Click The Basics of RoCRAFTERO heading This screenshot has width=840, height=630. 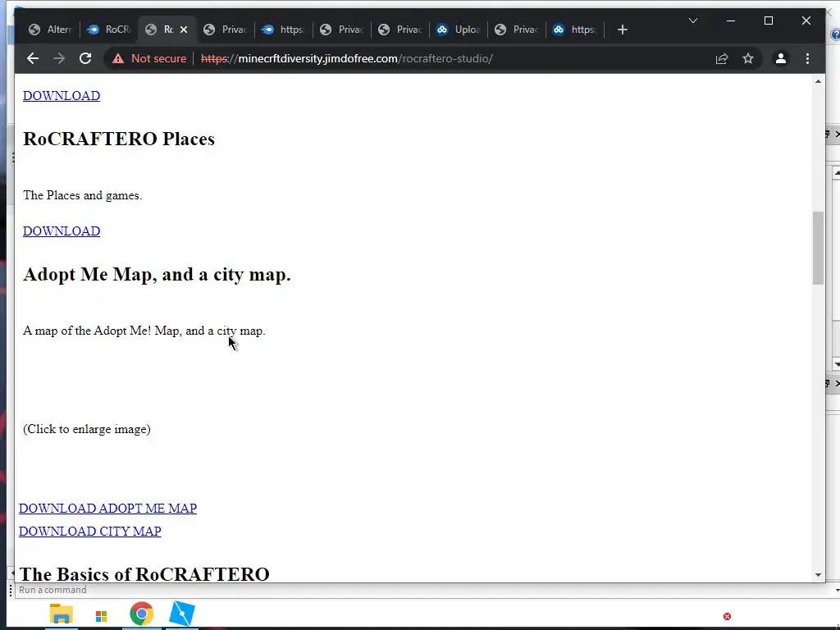tap(144, 573)
